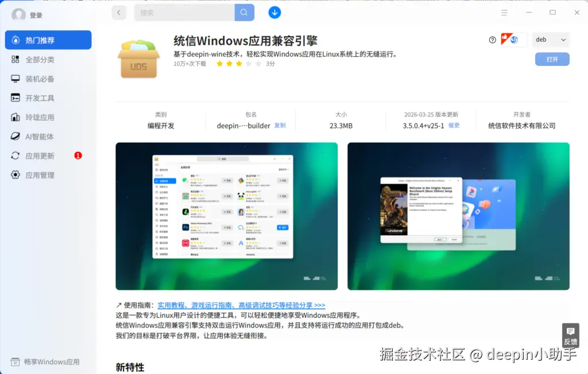Click the star rating row
The image size is (588, 374).
pyautogui.click(x=239, y=64)
